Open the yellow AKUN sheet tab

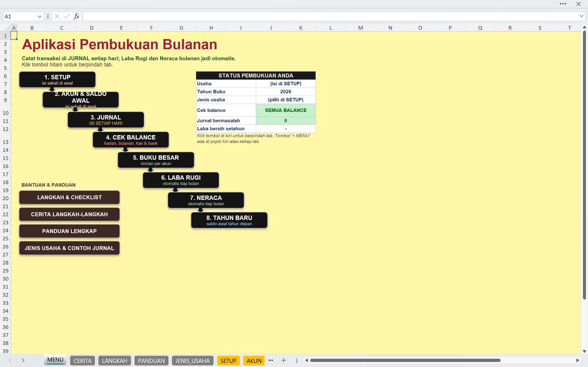click(x=254, y=361)
